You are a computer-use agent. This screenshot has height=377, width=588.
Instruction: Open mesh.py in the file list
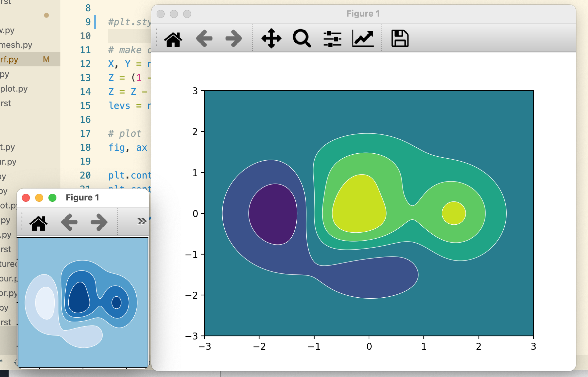click(x=16, y=45)
